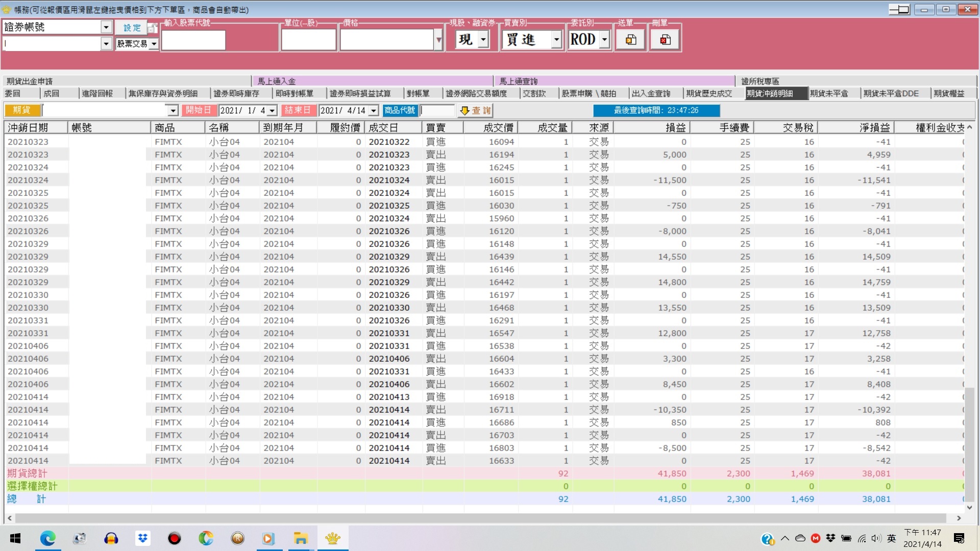Click the 設定 settings button
The height and width of the screenshot is (551, 980).
132,28
